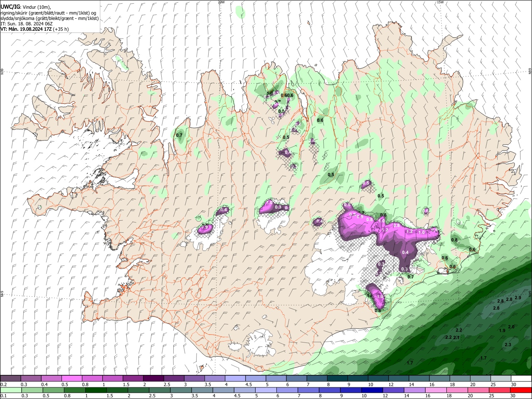
Task: Choose the greyish-purple 0.2 swatch, upper legend
Action: pyautogui.click(x=10, y=379)
